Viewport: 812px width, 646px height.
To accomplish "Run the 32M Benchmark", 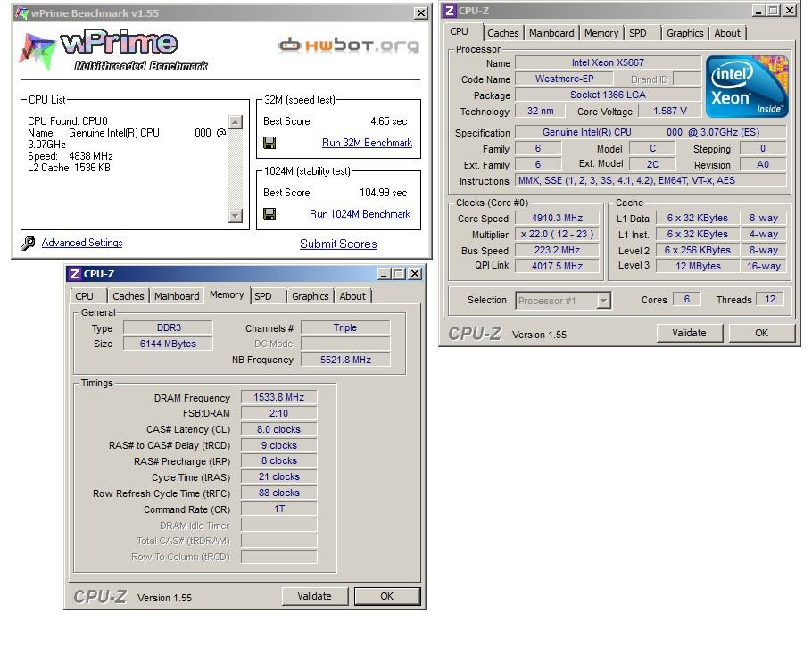I will point(367,143).
